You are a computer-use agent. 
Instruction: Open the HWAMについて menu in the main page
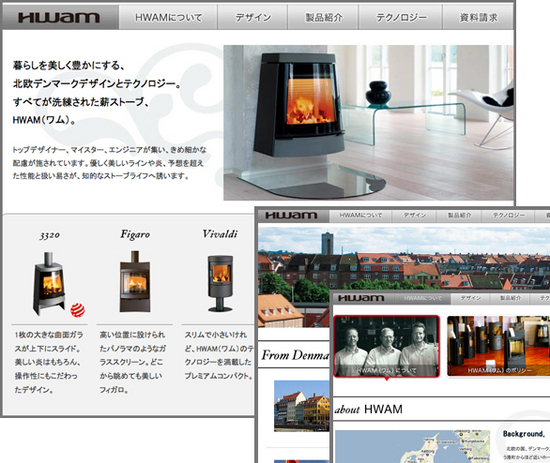(168, 17)
